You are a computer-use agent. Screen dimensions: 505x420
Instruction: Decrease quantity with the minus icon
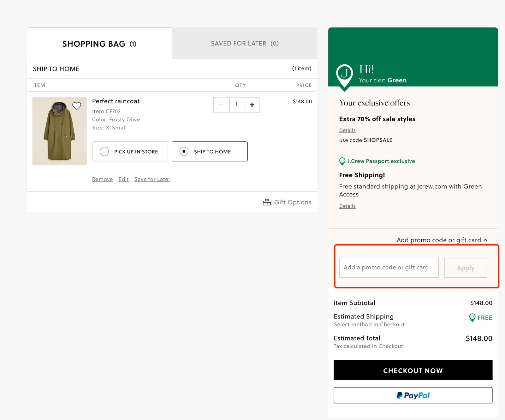click(221, 105)
